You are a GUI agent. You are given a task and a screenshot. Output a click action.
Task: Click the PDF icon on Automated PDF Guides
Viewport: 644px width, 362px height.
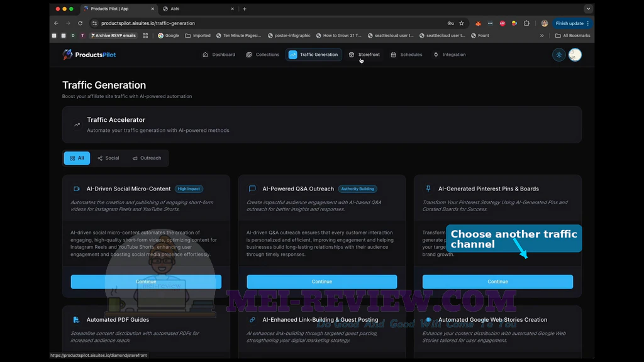[76, 320]
